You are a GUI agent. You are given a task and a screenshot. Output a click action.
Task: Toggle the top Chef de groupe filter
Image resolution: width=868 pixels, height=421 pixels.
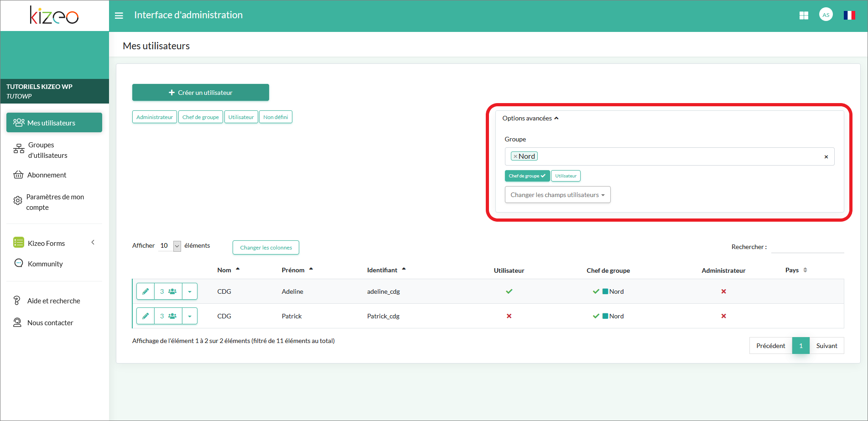201,117
